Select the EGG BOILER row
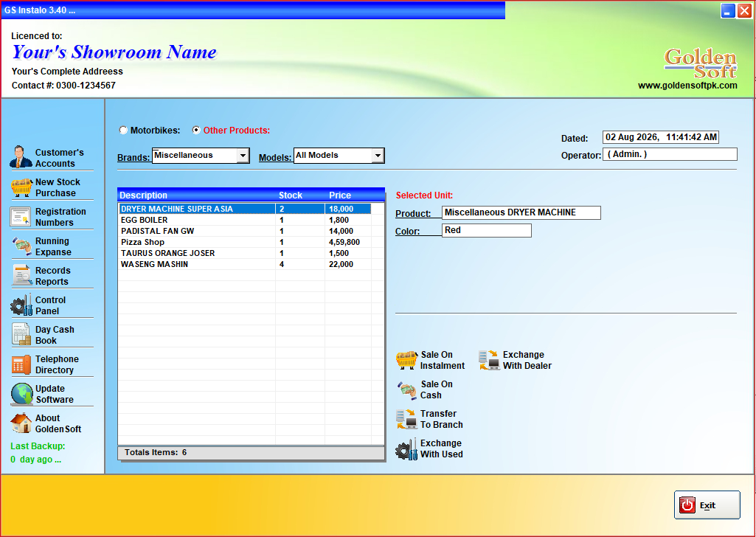 [x=245, y=220]
